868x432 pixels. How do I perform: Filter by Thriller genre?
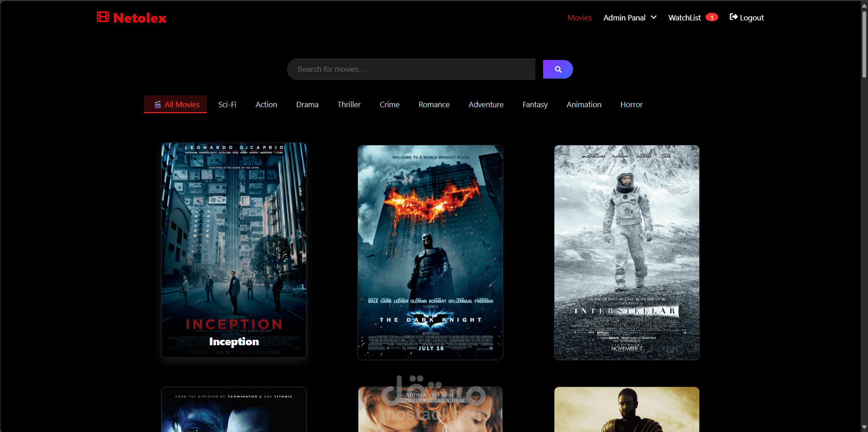(349, 104)
